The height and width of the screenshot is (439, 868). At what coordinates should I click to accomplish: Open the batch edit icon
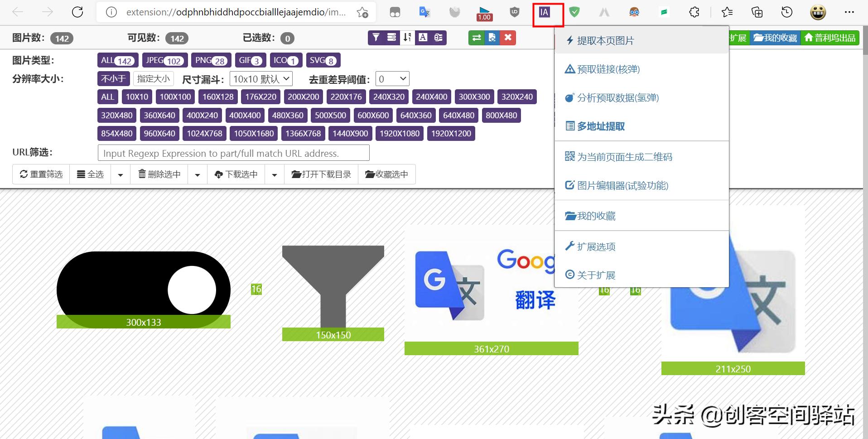[x=437, y=38]
